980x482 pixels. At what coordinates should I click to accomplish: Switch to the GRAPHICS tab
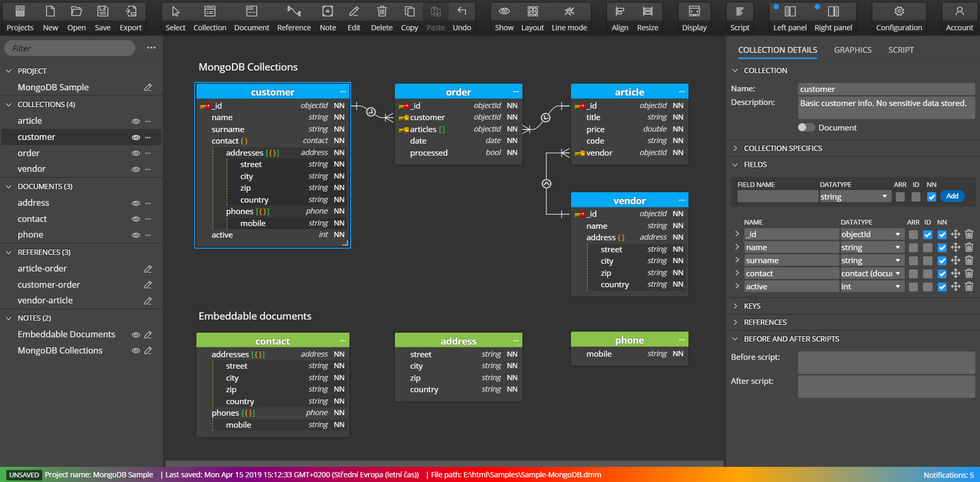[x=853, y=50]
